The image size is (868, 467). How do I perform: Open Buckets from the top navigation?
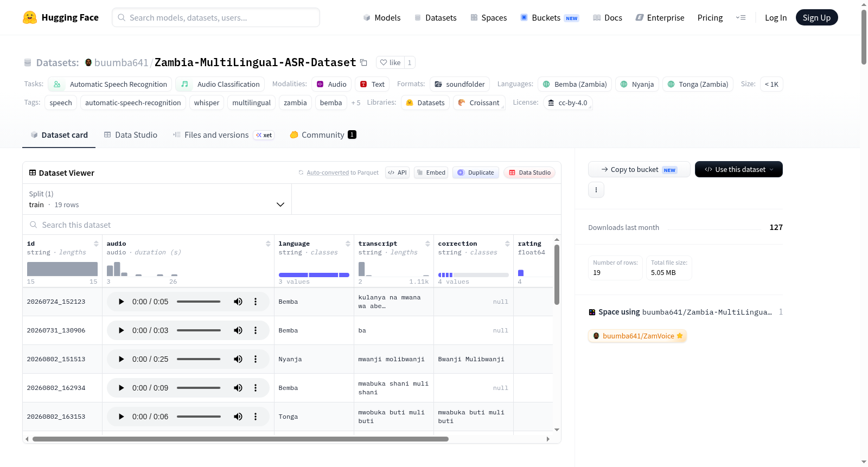550,17
